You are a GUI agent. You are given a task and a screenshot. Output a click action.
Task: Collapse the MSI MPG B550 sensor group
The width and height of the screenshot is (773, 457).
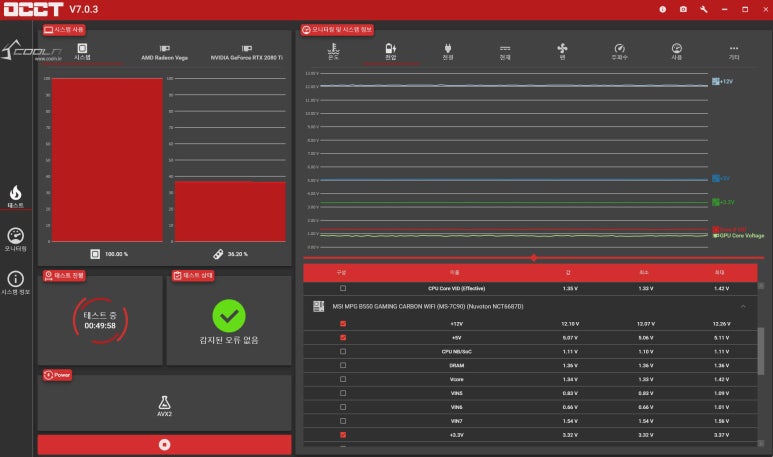tap(743, 307)
